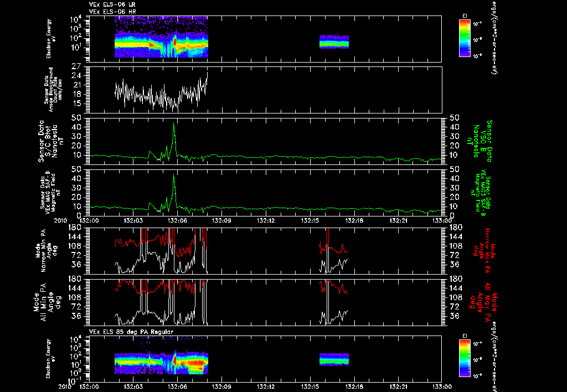Click '132:15' on the middle time axis
The image size is (567, 392).
click(310, 220)
